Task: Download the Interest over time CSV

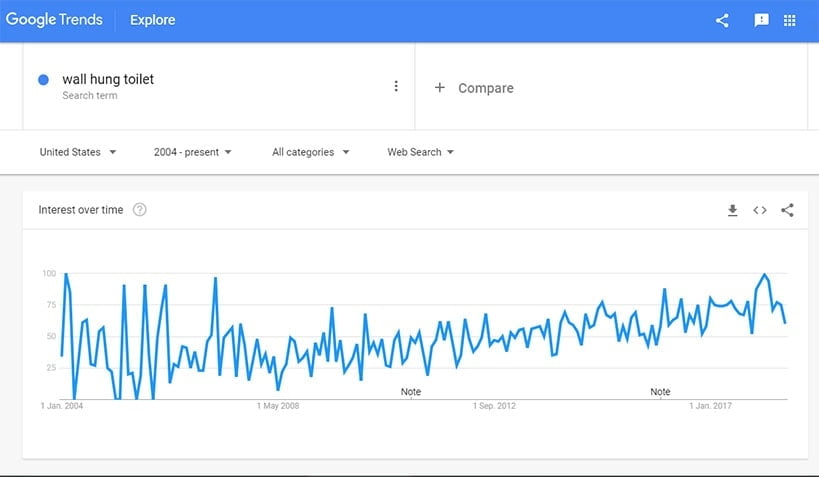Action: [732, 210]
